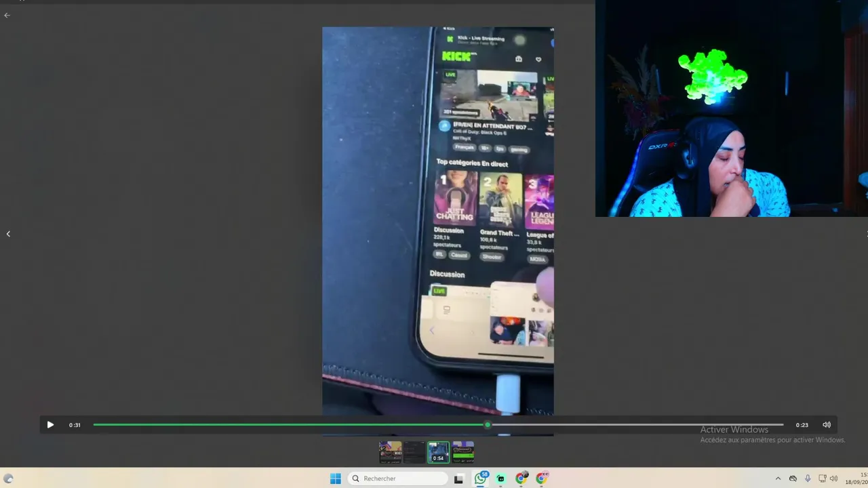Expand the hidden system tray icons
868x488 pixels.
click(778, 479)
